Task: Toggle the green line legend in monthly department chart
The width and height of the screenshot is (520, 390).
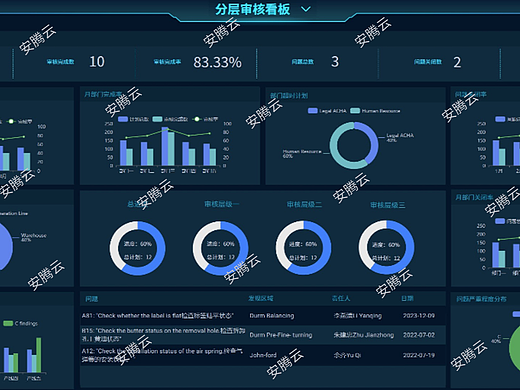Action: tap(197, 119)
